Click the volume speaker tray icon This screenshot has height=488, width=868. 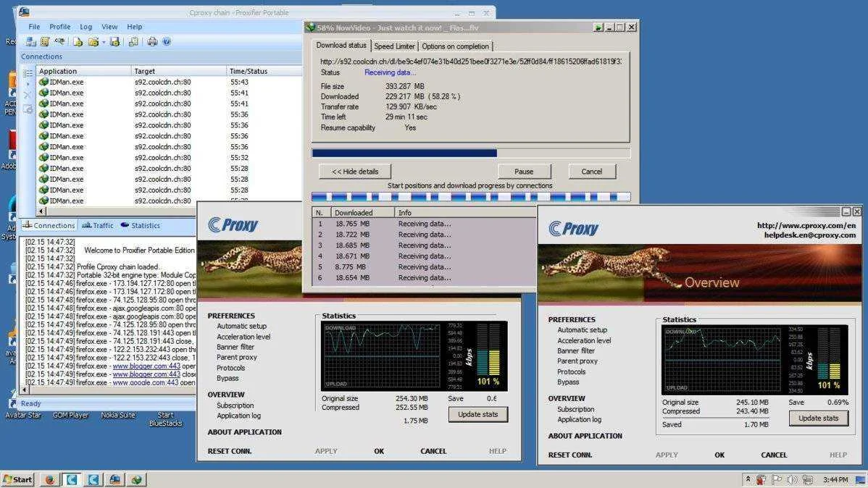[x=792, y=480]
